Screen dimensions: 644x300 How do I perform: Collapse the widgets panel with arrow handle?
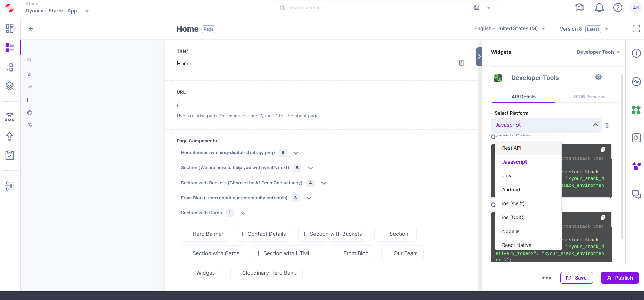click(x=479, y=57)
